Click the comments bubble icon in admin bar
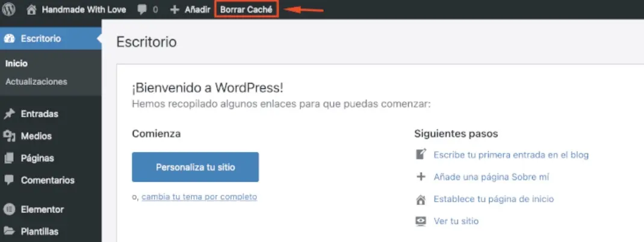The image size is (644, 242). pyautogui.click(x=142, y=10)
